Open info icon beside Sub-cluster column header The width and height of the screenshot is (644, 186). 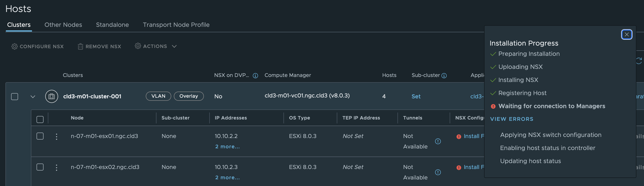pos(444,75)
